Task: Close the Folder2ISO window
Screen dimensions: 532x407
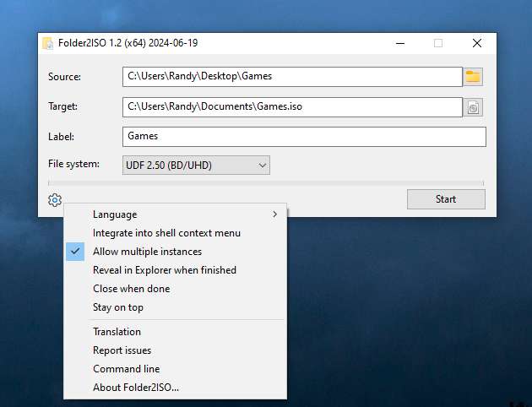Action: [x=477, y=43]
